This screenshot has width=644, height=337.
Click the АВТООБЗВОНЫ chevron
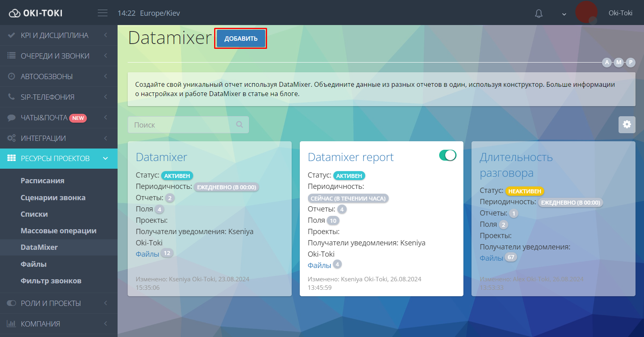coord(105,76)
